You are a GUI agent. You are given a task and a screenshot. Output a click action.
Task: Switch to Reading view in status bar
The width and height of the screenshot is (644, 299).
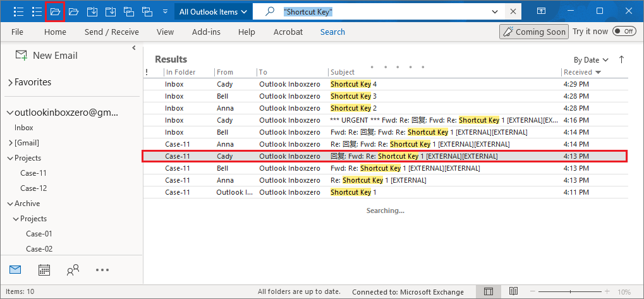coord(514,291)
